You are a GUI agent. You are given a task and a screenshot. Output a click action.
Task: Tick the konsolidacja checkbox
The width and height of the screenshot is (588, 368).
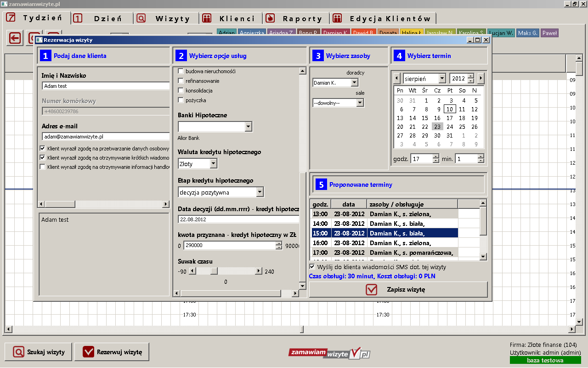[x=181, y=91]
